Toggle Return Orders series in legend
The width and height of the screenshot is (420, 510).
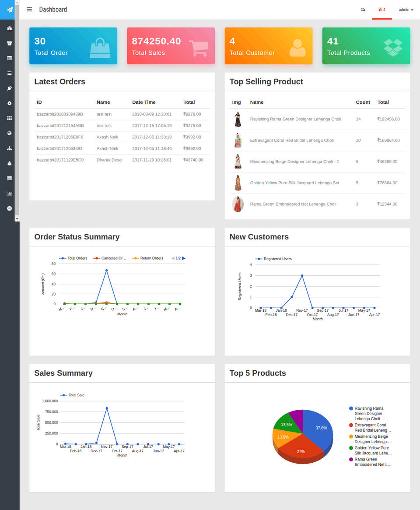tap(147, 258)
